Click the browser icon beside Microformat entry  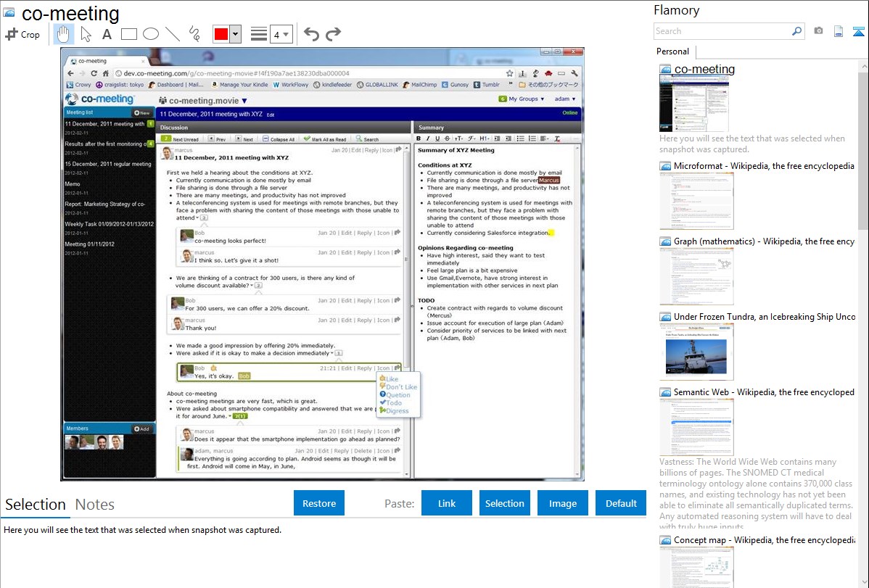point(665,166)
